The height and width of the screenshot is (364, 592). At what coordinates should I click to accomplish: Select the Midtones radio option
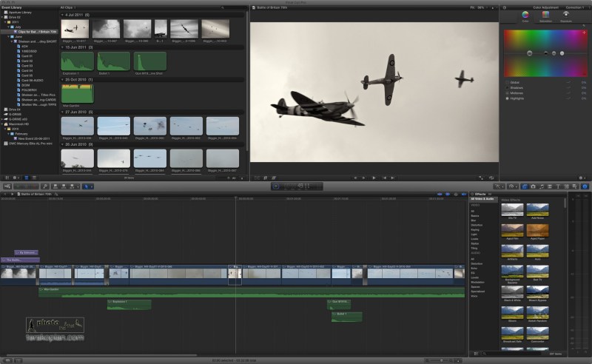507,92
